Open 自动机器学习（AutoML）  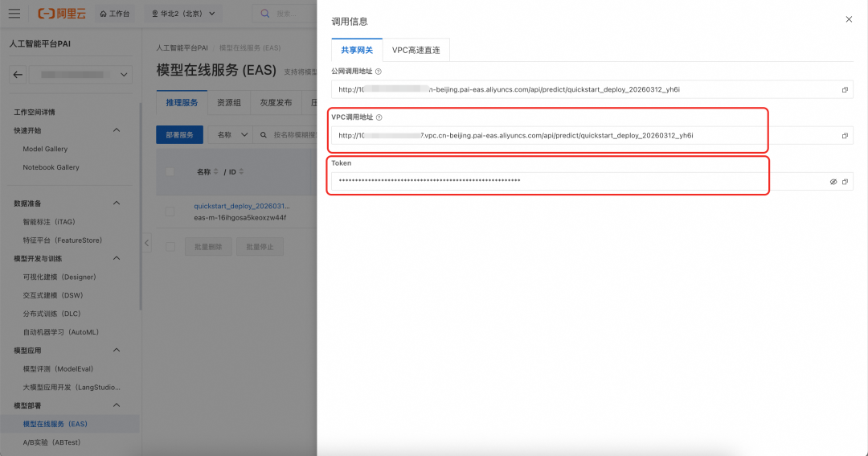61,332
